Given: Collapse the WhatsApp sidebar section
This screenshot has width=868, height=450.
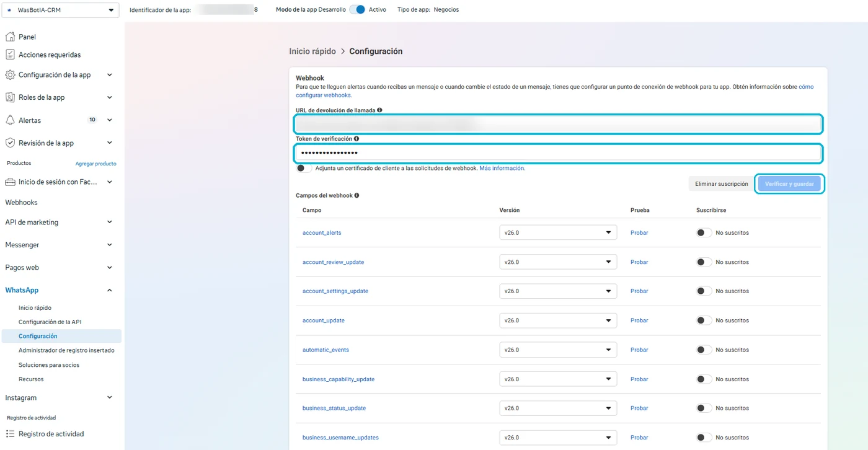Looking at the screenshot, I should pos(110,290).
